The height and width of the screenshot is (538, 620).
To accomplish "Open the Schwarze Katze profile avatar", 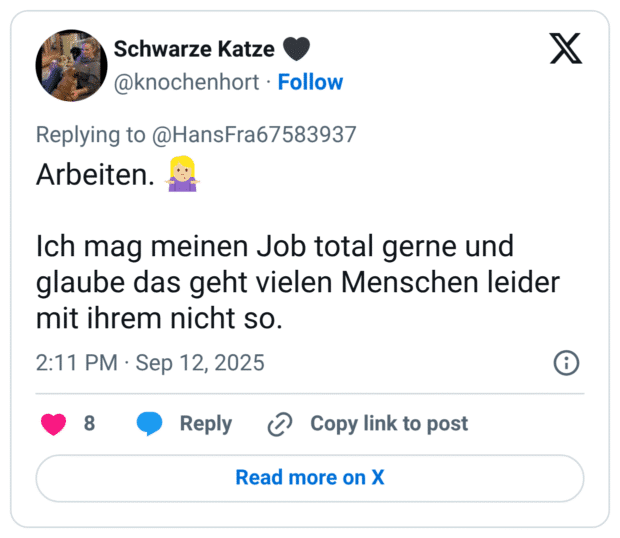I will (x=71, y=65).
